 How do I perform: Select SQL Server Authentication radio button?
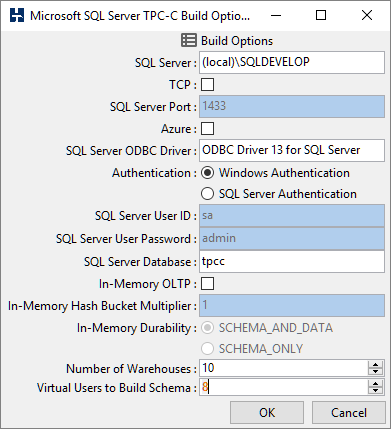point(207,194)
